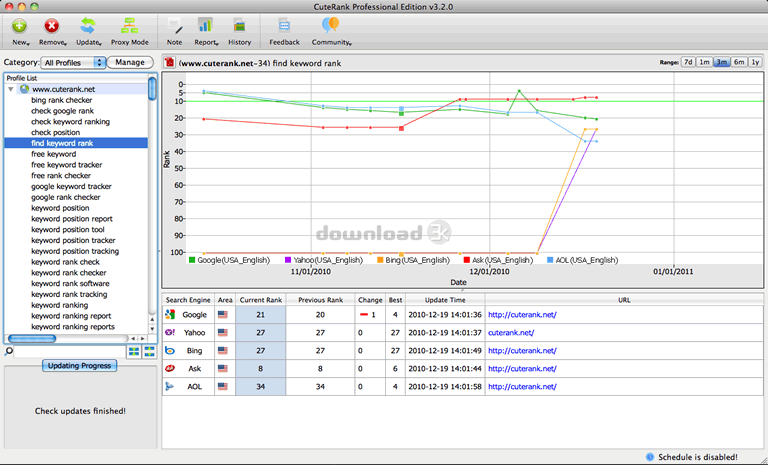
Task: Open the Community toolbar icon
Action: tap(330, 26)
